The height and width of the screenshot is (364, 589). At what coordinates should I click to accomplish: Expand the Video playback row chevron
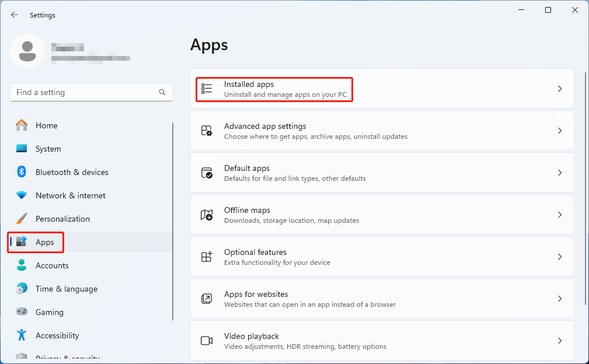click(559, 341)
